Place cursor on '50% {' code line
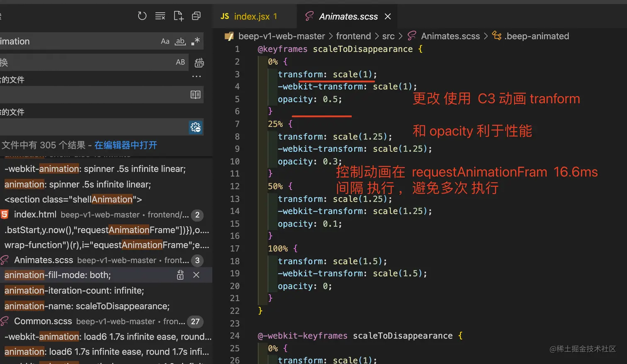This screenshot has width=627, height=364. (x=280, y=186)
